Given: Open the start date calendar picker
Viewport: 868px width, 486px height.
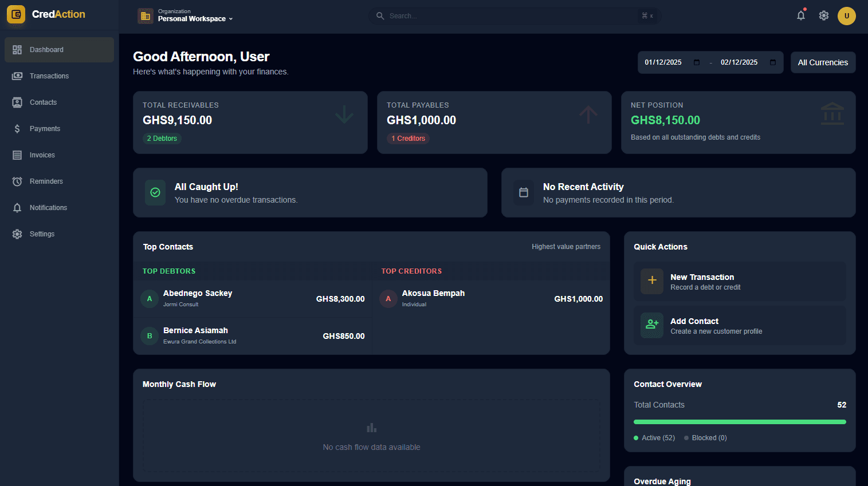Looking at the screenshot, I should pyautogui.click(x=696, y=62).
